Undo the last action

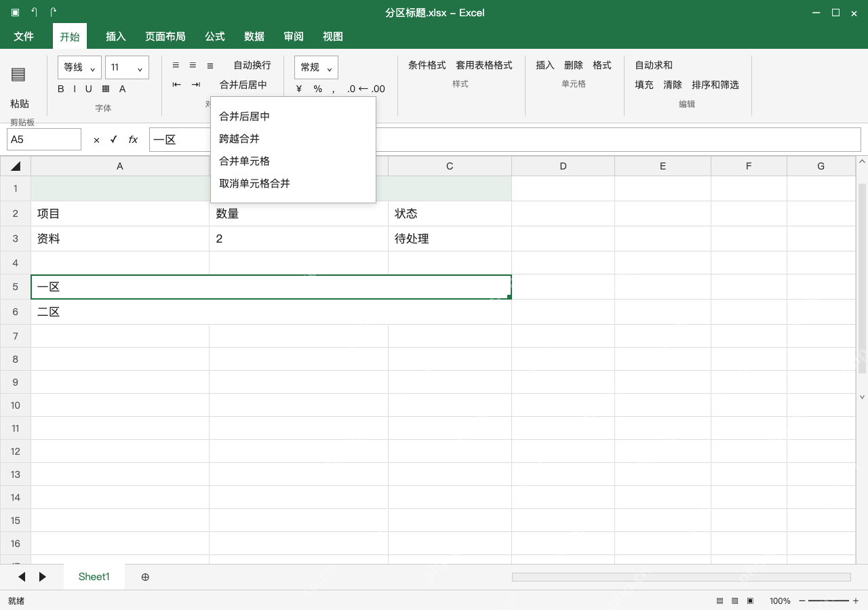tap(34, 12)
